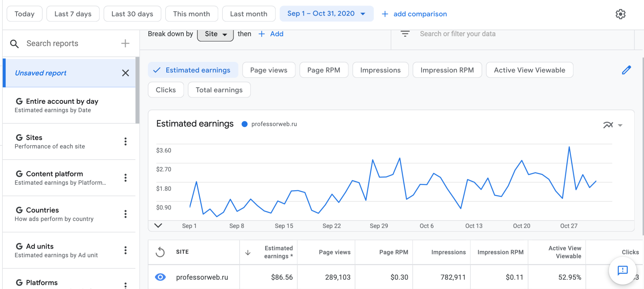Image resolution: width=644 pixels, height=289 pixels.
Task: Open the feedback chat bubble icon
Action: click(x=623, y=271)
